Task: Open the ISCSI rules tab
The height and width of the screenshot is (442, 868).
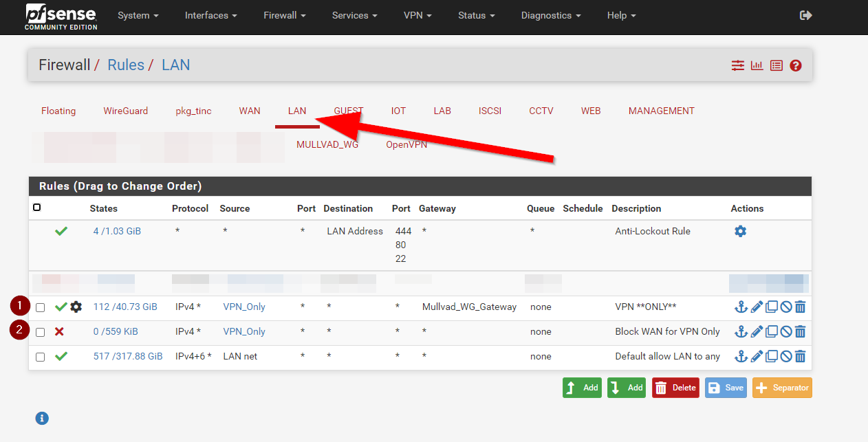Action: click(490, 111)
